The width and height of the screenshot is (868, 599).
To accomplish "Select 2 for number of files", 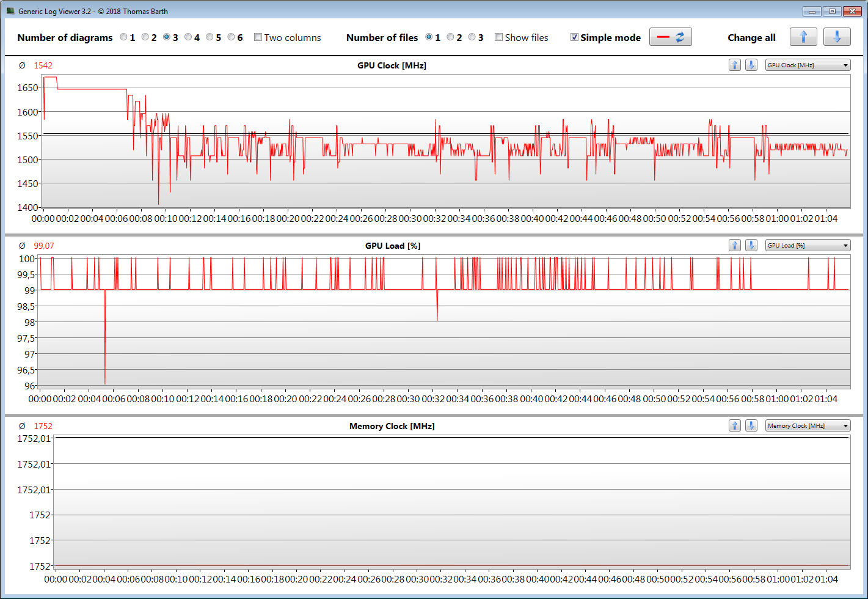I will (450, 37).
